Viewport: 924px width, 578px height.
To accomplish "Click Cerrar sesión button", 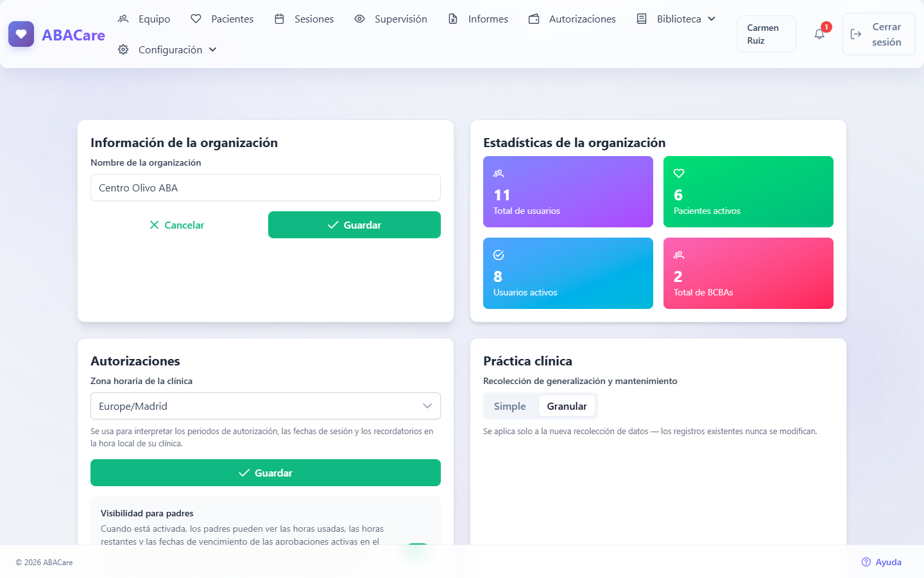I will coord(878,34).
